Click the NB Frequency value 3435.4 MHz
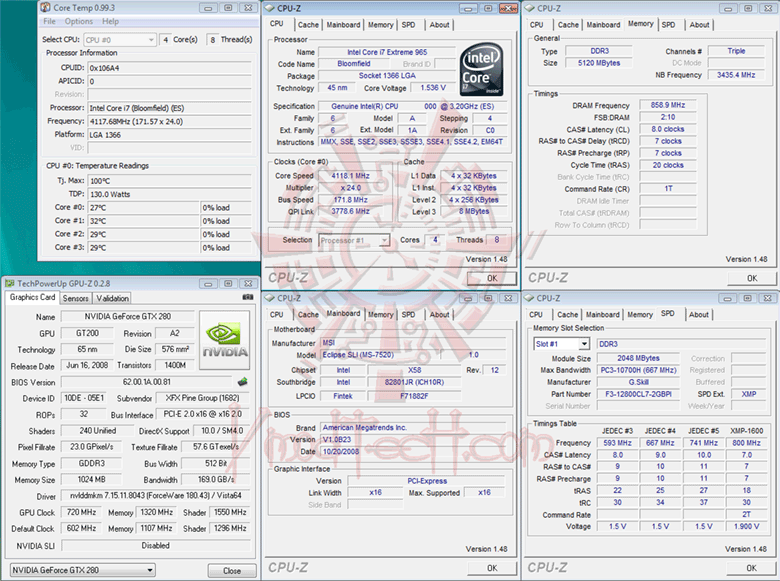The image size is (780, 581). (x=736, y=75)
